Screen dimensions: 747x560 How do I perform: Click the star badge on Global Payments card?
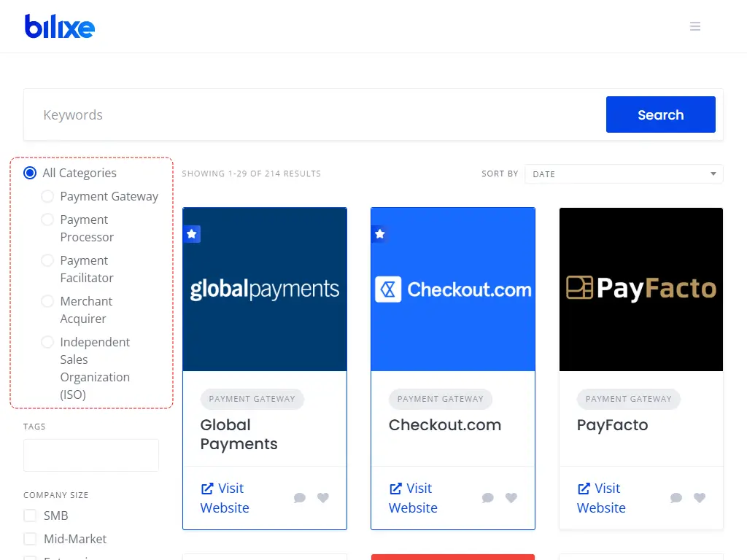(x=192, y=234)
